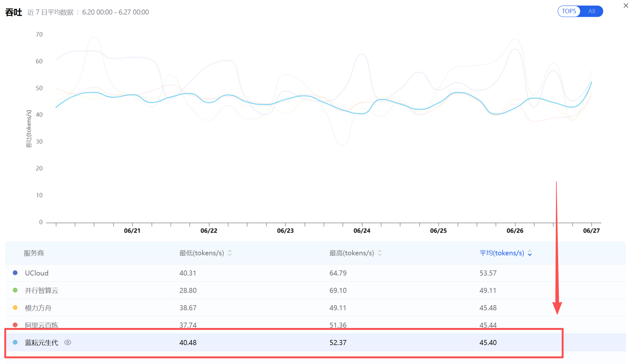This screenshot has width=635, height=364.
Task: Click the 吞吐 panel title
Action: (14, 12)
